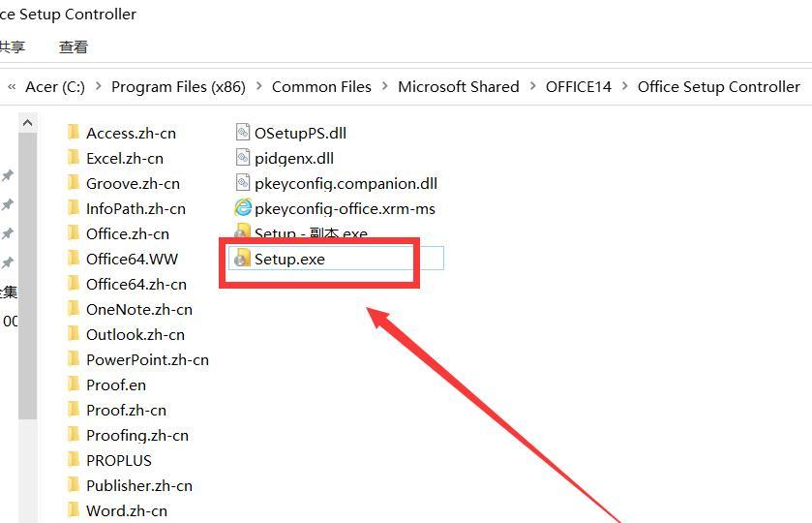The height and width of the screenshot is (523, 812).
Task: Select the Outlook.zh-cn folder name
Action: [135, 334]
